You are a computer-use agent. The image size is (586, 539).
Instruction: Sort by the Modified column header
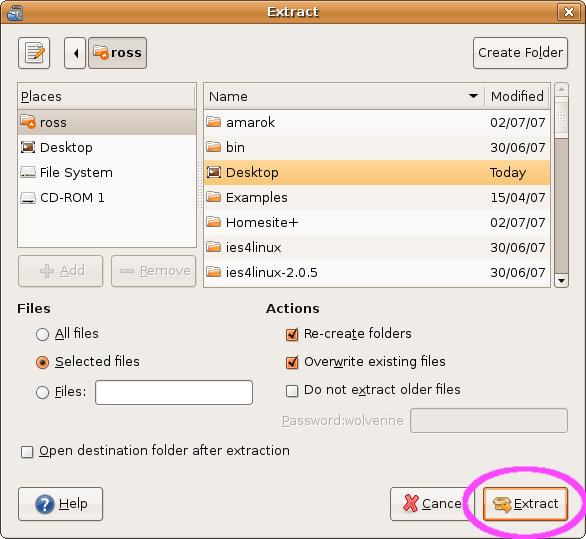pyautogui.click(x=517, y=96)
